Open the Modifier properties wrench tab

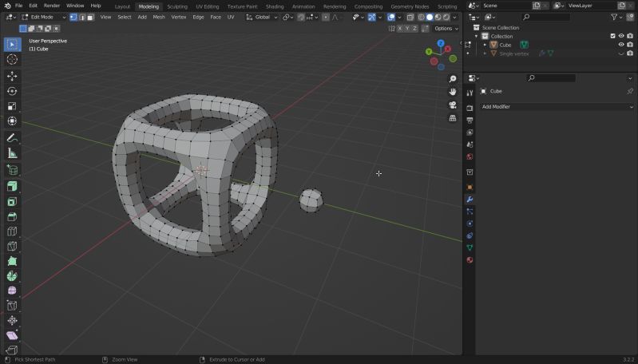(x=470, y=200)
